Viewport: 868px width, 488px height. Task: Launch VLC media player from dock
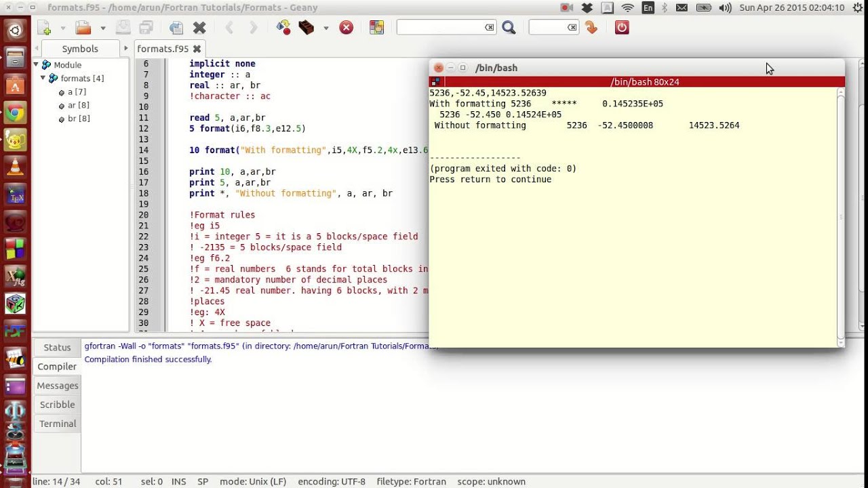(x=15, y=167)
